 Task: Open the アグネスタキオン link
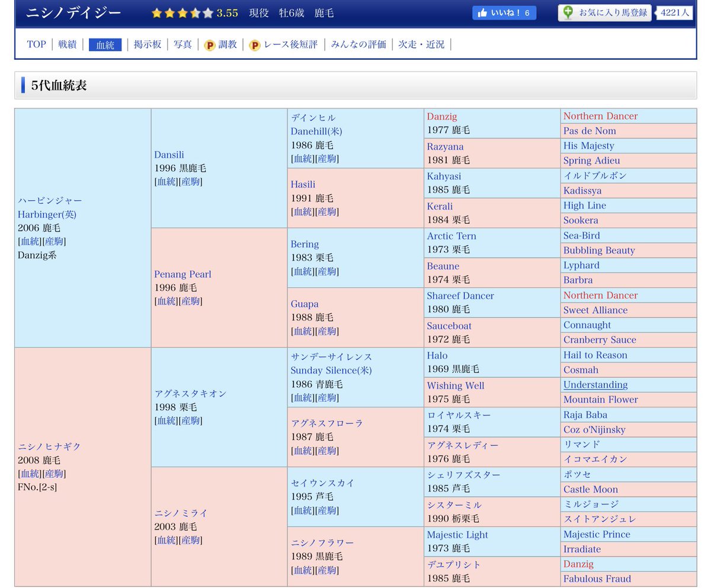click(x=190, y=393)
